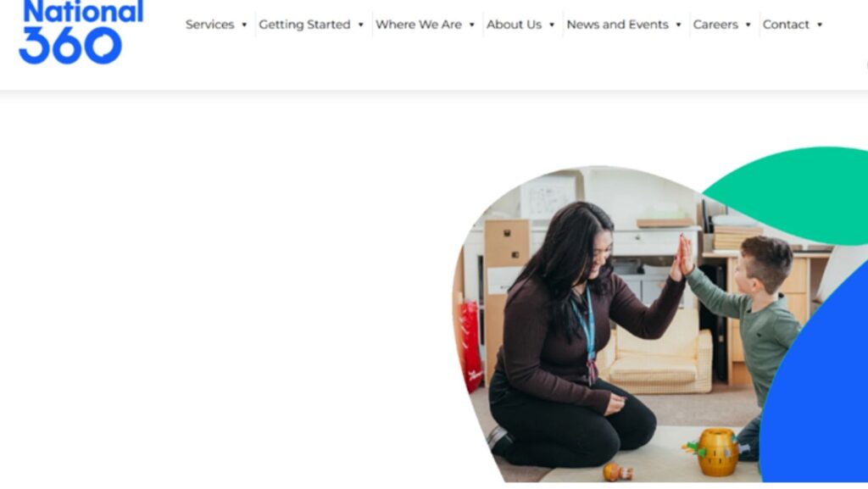
Task: Open the News and Events menu
Action: tap(617, 25)
